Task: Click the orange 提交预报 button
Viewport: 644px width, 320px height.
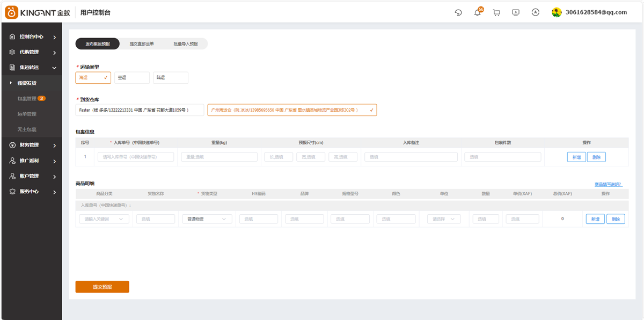Action: click(x=103, y=287)
